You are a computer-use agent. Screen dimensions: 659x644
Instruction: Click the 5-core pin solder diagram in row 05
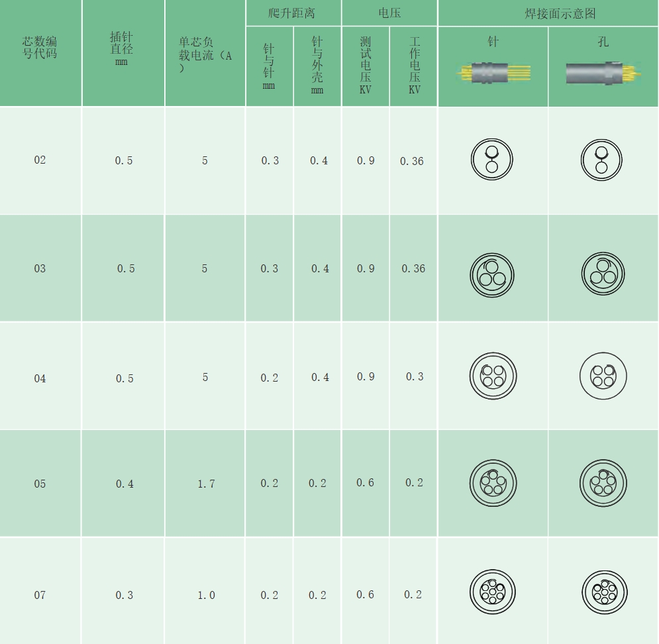493,483
